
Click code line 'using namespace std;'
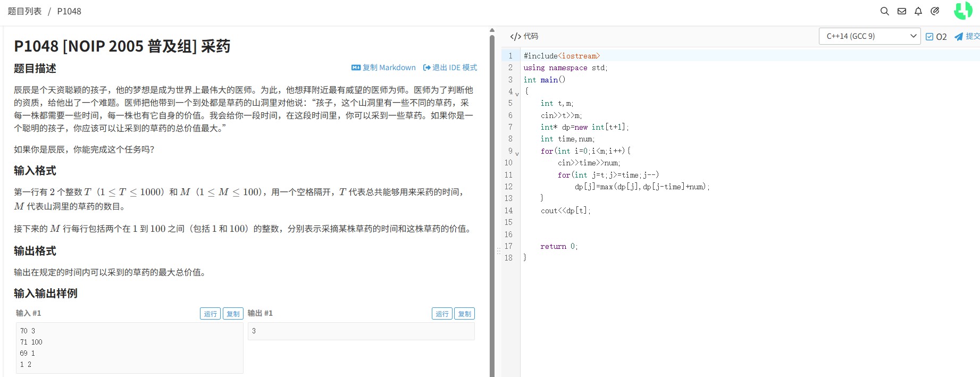(x=565, y=68)
